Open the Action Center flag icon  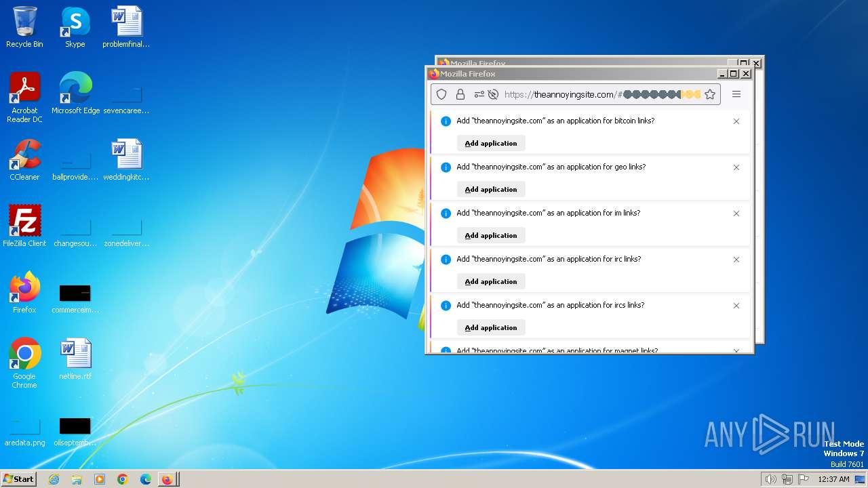point(804,479)
